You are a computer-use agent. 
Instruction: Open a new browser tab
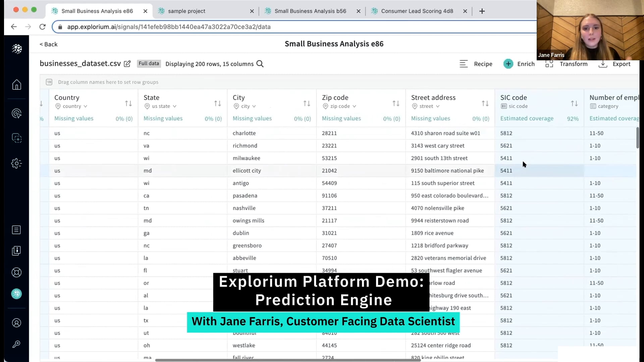[x=482, y=11]
